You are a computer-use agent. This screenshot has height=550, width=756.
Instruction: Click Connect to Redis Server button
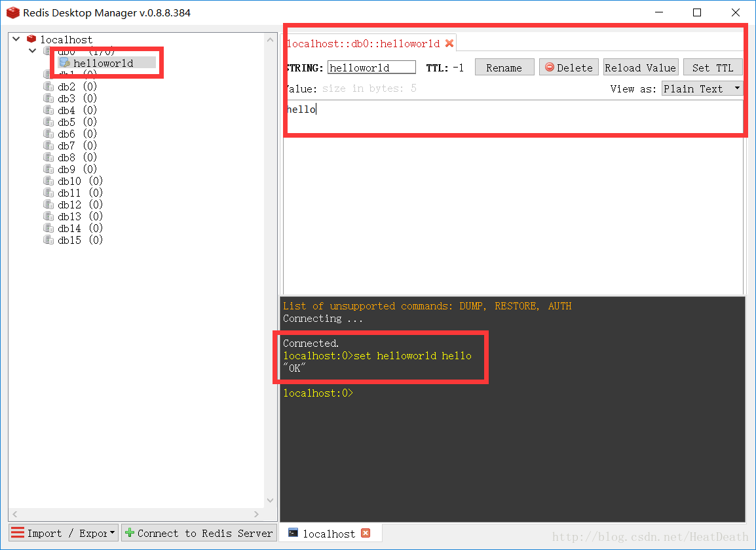pos(199,533)
